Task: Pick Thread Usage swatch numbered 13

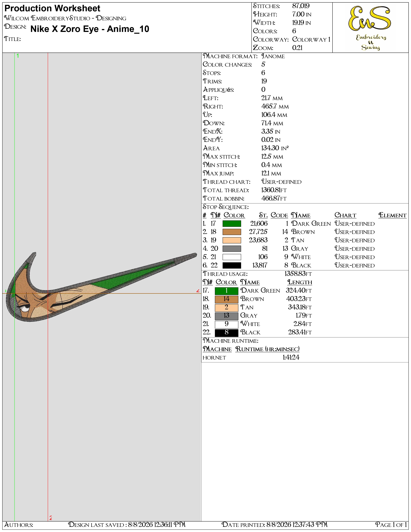Action: coord(226,316)
